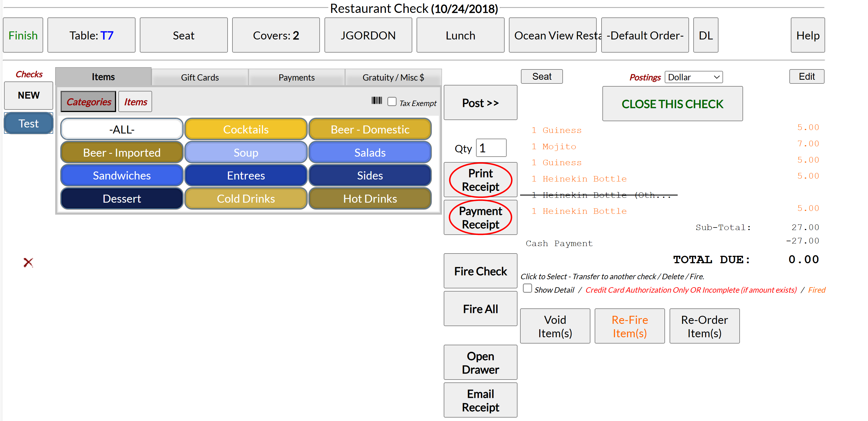Image resolution: width=868 pixels, height=421 pixels.
Task: Open the Table T7 selector
Action: (91, 35)
